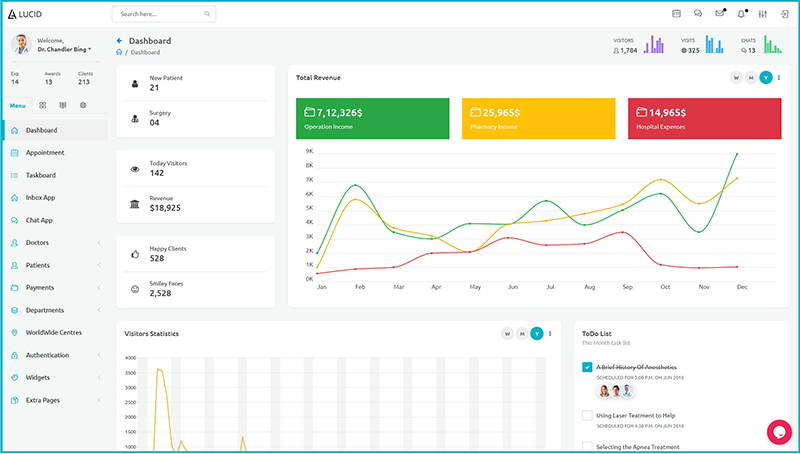Open the bell notifications icon
This screenshot has height=454, width=800.
coord(741,14)
